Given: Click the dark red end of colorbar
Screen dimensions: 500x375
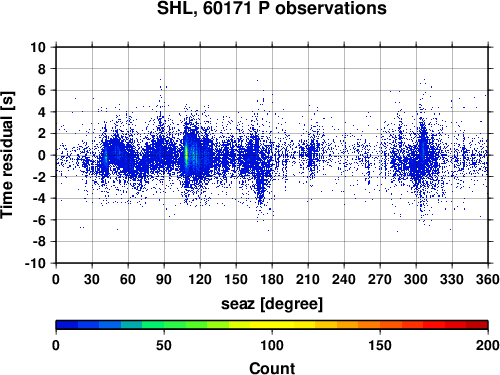Looking at the screenshot, I should coord(477,325).
